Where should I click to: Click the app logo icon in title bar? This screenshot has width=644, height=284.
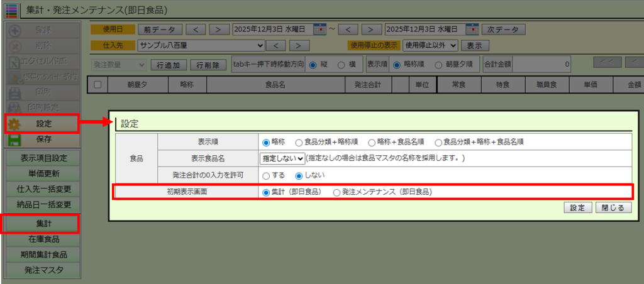click(x=12, y=9)
